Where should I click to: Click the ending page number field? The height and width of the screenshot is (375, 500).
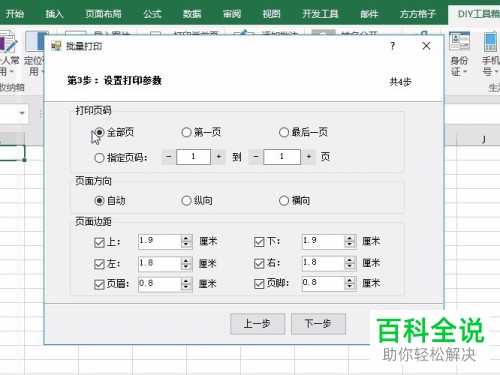(x=282, y=157)
